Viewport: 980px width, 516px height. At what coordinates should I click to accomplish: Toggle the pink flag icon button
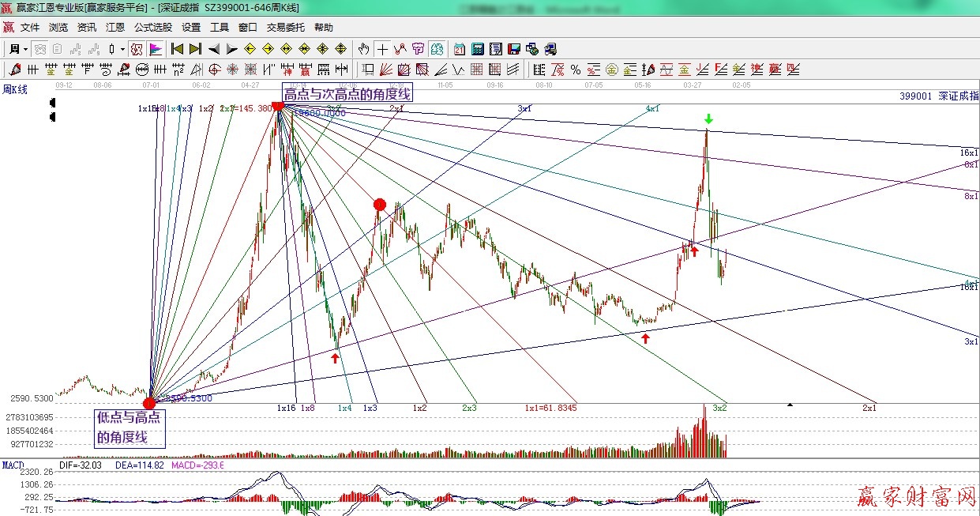(155, 49)
